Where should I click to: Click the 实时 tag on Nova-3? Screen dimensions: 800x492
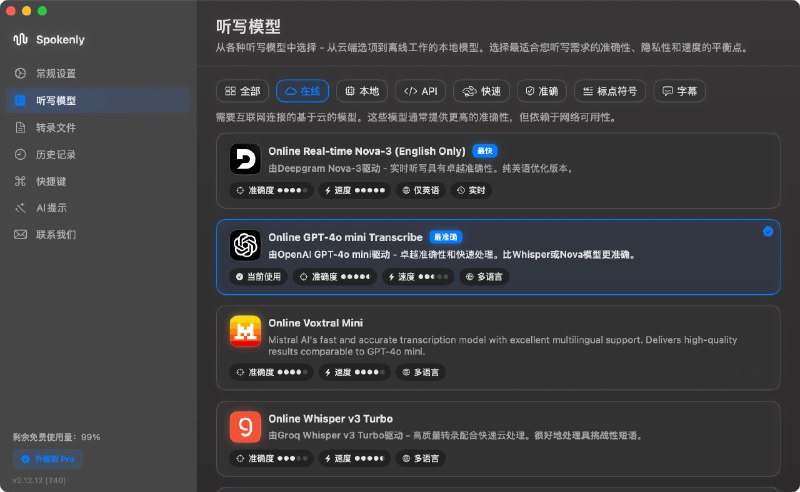pyautogui.click(x=471, y=190)
